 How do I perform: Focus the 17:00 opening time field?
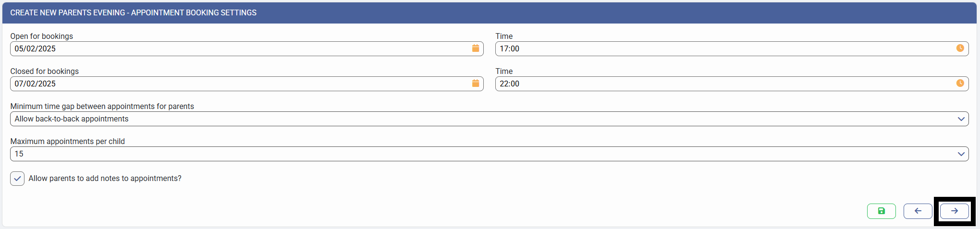click(721, 48)
